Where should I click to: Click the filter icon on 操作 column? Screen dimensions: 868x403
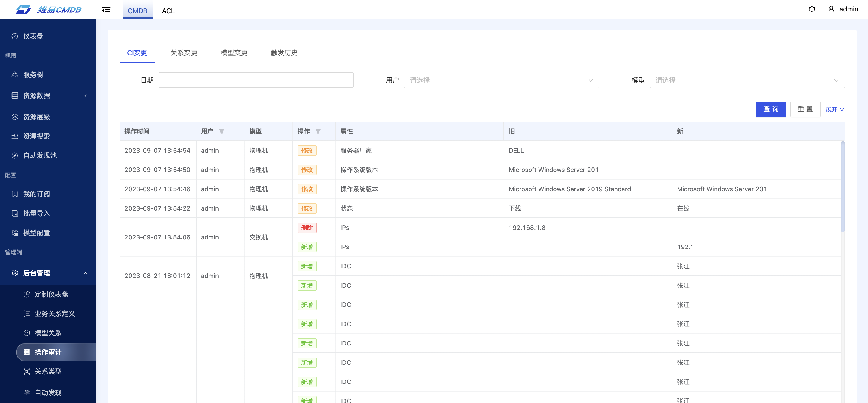point(318,131)
